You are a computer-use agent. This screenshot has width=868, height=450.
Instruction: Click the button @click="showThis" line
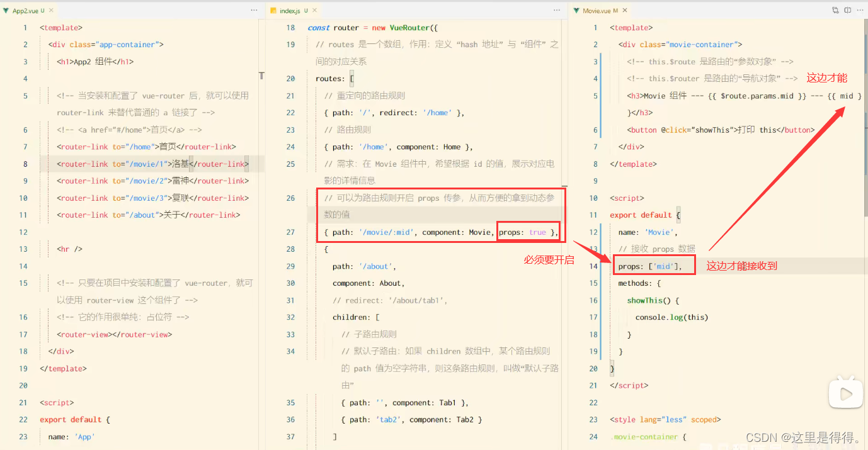tap(721, 130)
